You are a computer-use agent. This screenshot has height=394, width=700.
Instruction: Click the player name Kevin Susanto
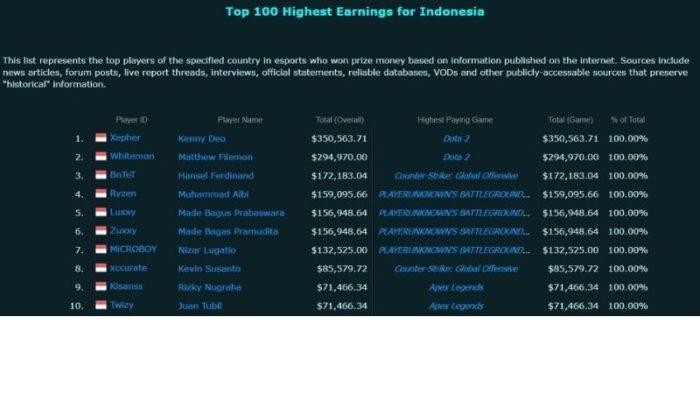[x=209, y=269]
